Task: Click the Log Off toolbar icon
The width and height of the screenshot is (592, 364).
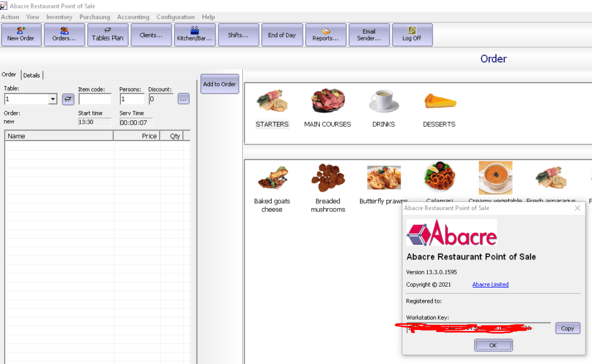Action: click(x=412, y=35)
